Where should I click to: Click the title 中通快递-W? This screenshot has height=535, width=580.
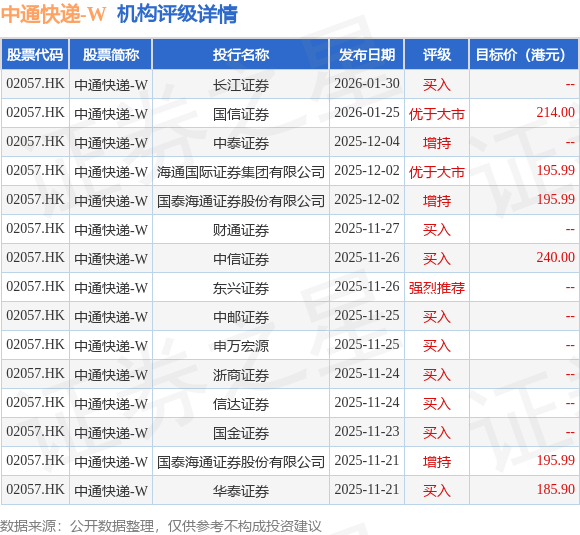[x=54, y=15]
